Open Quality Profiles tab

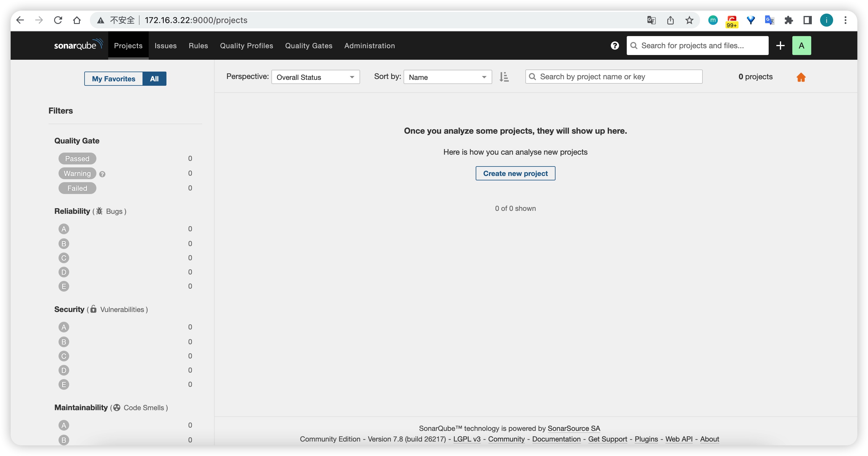pyautogui.click(x=246, y=46)
